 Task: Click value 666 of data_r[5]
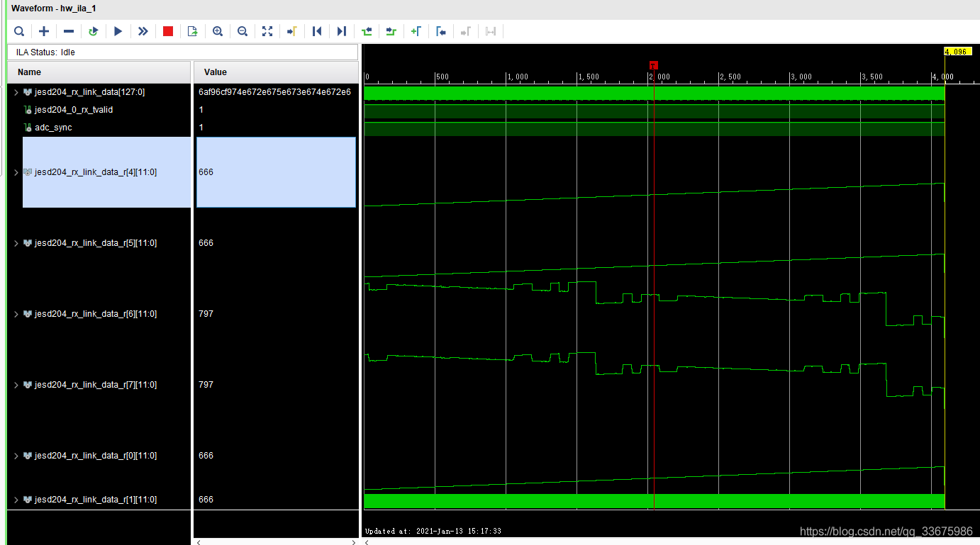206,243
